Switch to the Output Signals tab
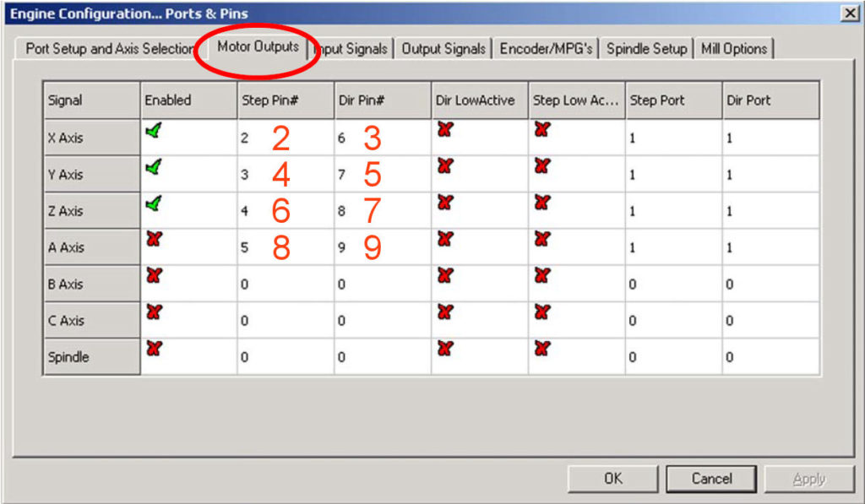The height and width of the screenshot is (504, 865). 443,48
